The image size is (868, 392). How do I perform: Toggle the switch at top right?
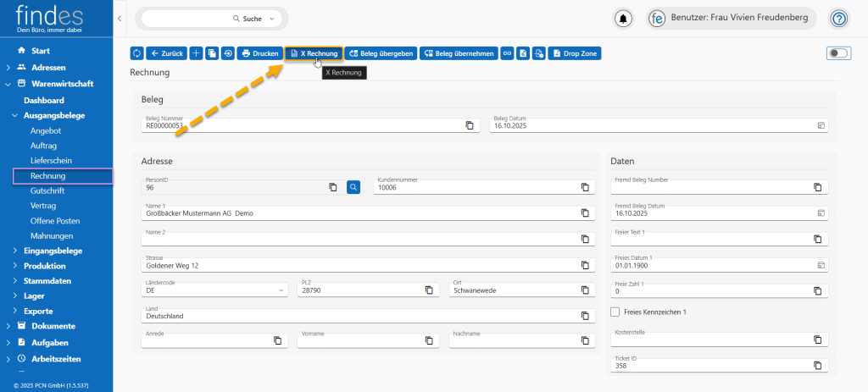(837, 53)
